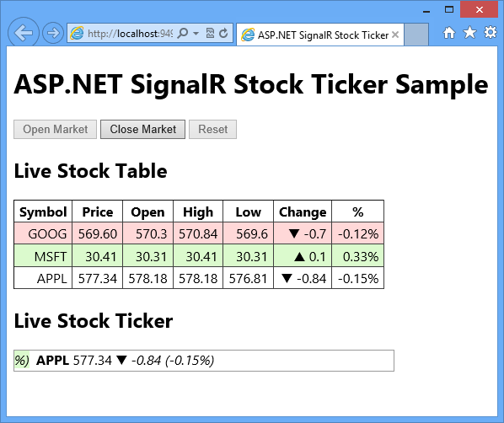Go back with the browser Back arrow

24,33
